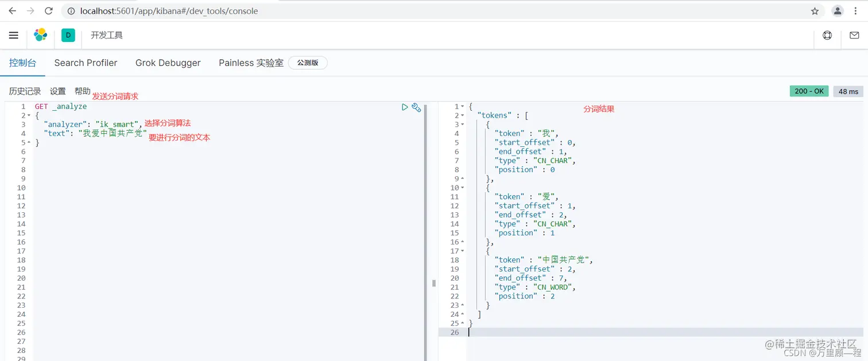Viewport: 868px width, 361px height.
Task: Click the request editor scrollbar
Action: click(425, 231)
